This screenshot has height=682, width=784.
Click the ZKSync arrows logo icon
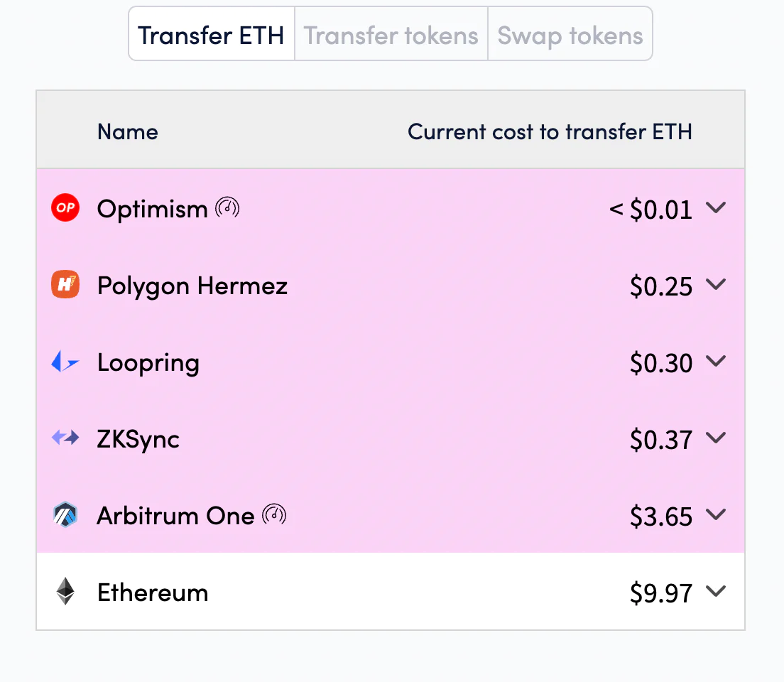(65, 438)
